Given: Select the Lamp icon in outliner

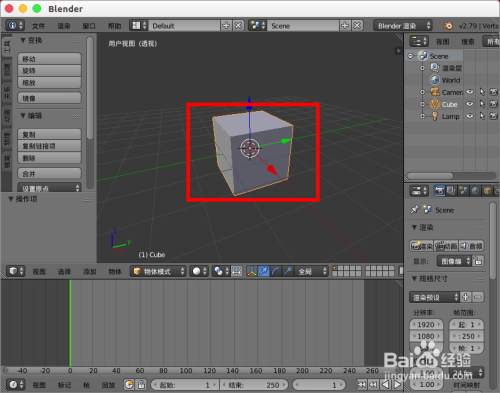Looking at the screenshot, I should pyautogui.click(x=435, y=116).
